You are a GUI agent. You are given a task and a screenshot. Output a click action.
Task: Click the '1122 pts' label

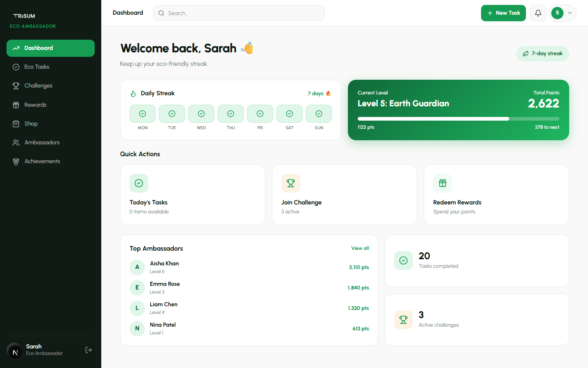point(366,127)
